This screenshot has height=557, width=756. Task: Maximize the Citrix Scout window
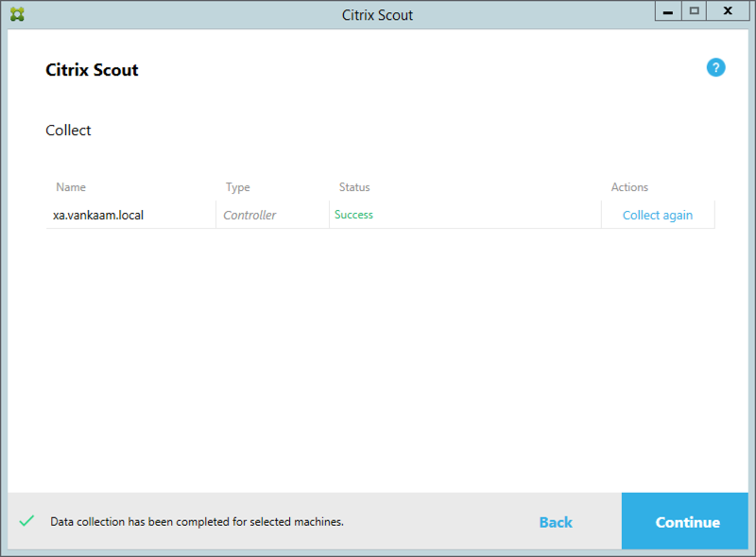[x=694, y=11]
